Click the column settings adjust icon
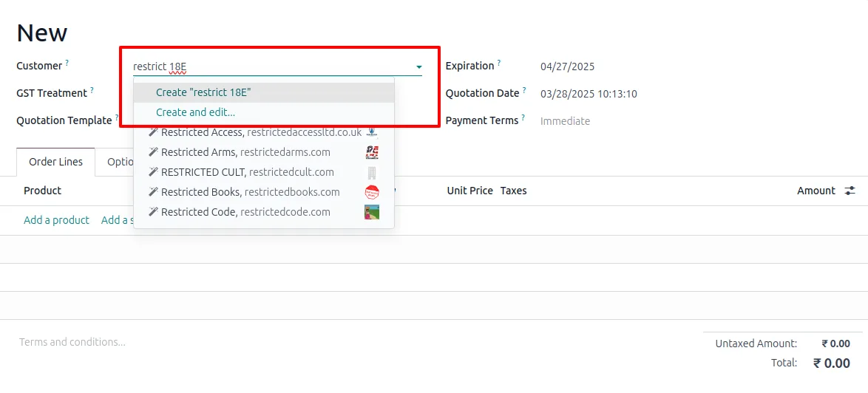868x393 pixels. tap(850, 191)
